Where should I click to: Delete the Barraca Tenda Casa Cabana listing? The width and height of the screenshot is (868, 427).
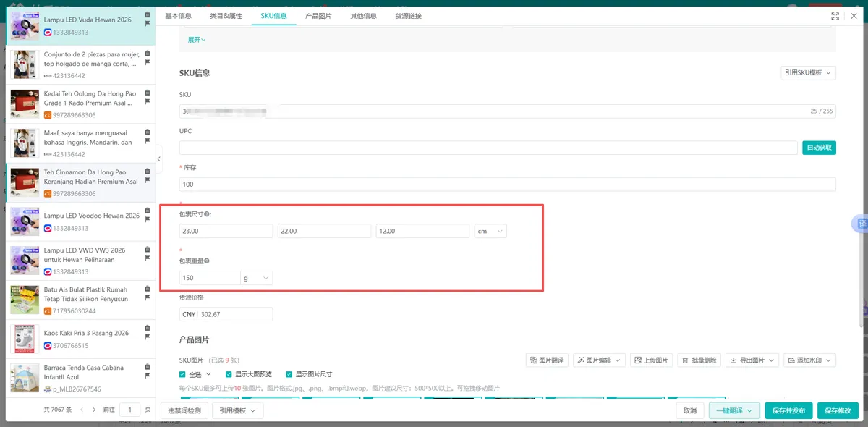pos(148,367)
